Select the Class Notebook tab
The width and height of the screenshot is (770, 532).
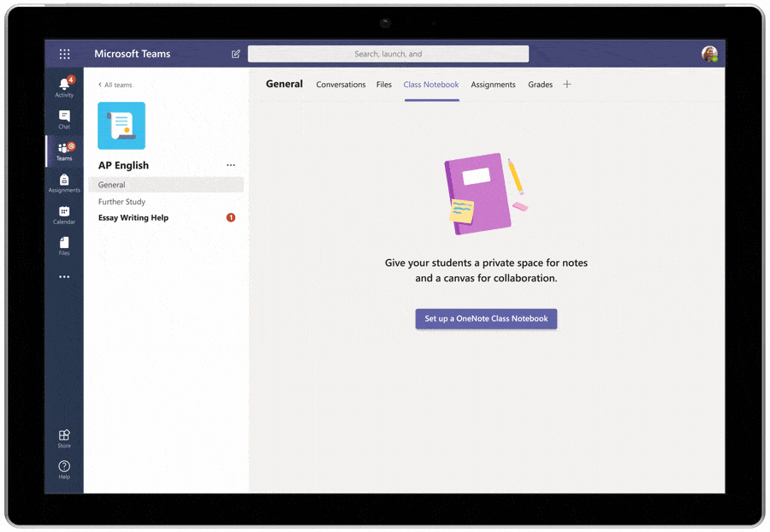(431, 85)
